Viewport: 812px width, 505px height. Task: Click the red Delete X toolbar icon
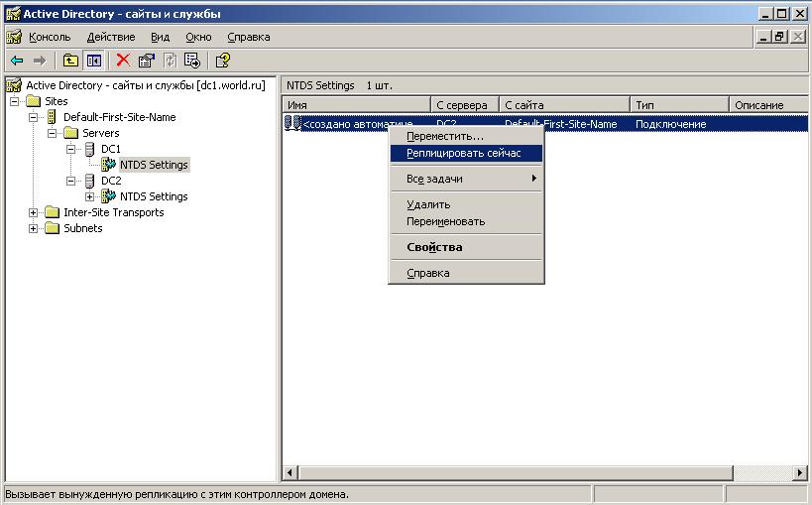(123, 61)
